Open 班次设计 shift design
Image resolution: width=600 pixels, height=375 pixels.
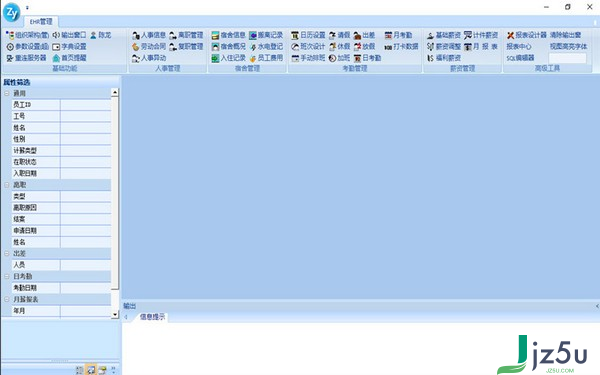(308, 47)
